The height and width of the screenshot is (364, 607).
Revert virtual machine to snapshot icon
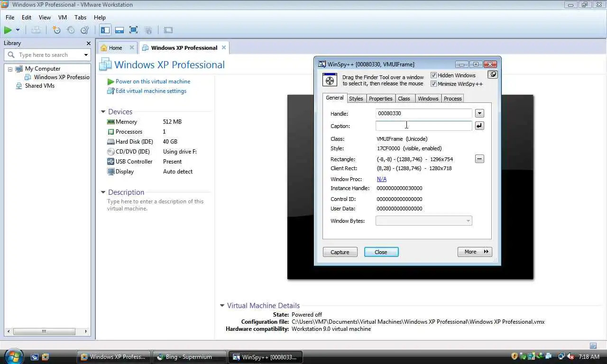click(x=71, y=30)
